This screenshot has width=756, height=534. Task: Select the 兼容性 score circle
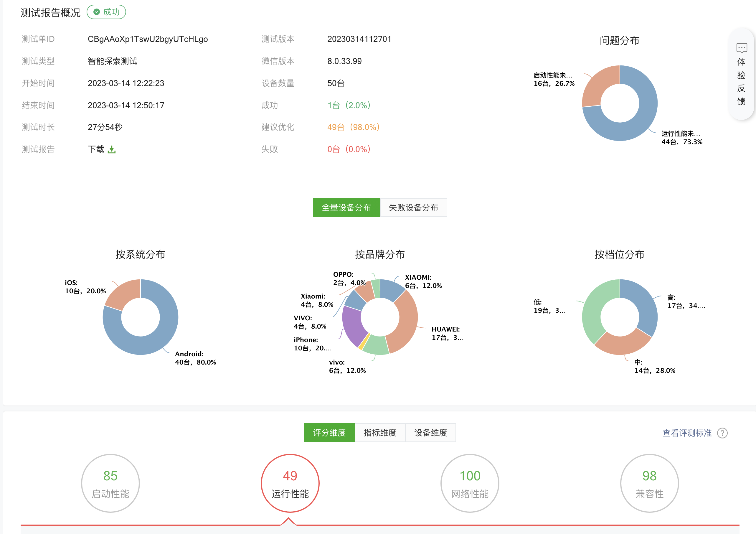(649, 483)
